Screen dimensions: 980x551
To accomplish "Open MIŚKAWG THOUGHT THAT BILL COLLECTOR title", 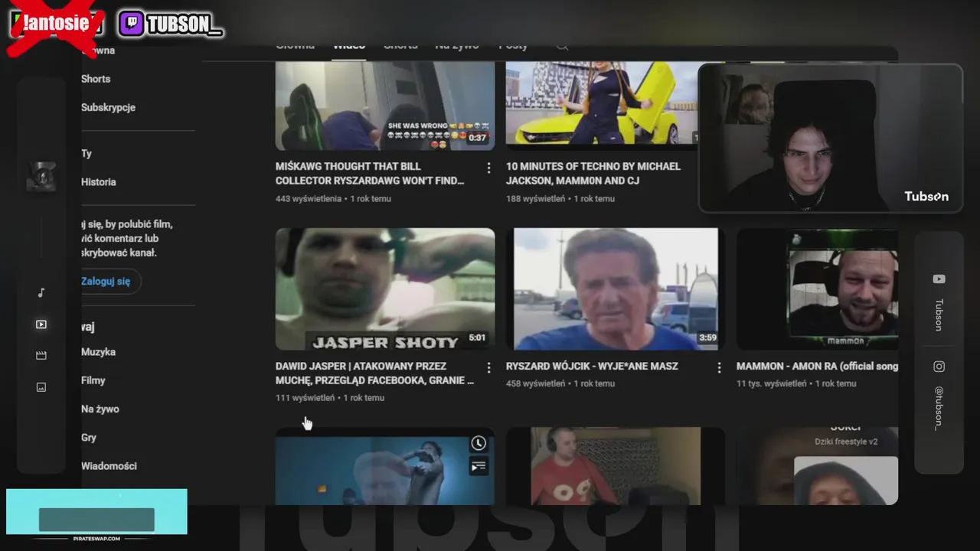I will tap(370, 174).
